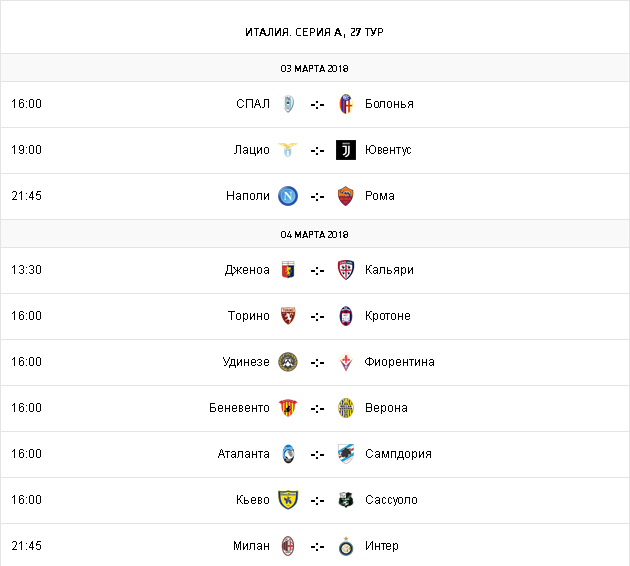Viewport: 630px width, 566px height.
Task: Click the Cagliari club crest icon
Action: point(346,270)
